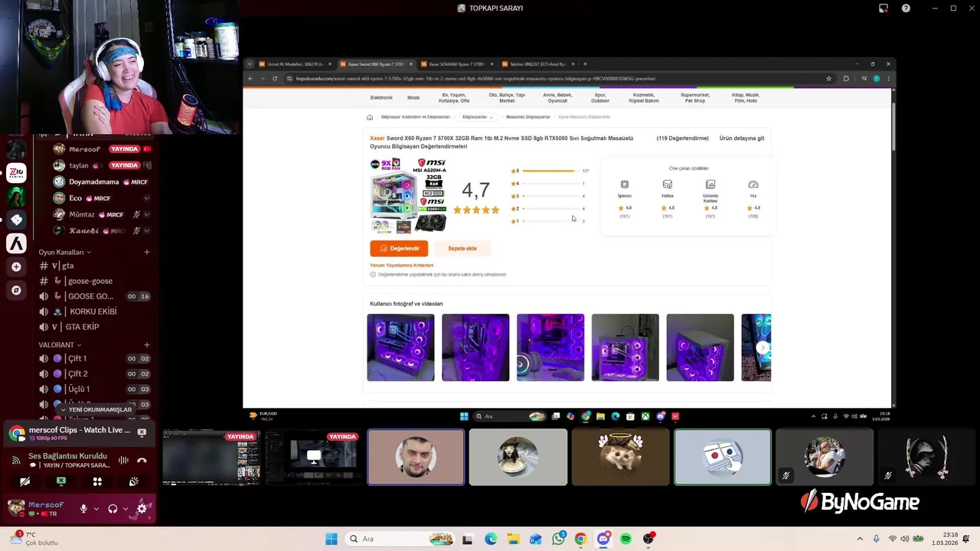The image size is (980, 551).
Task: Click the add server plus icon
Action: click(16, 267)
